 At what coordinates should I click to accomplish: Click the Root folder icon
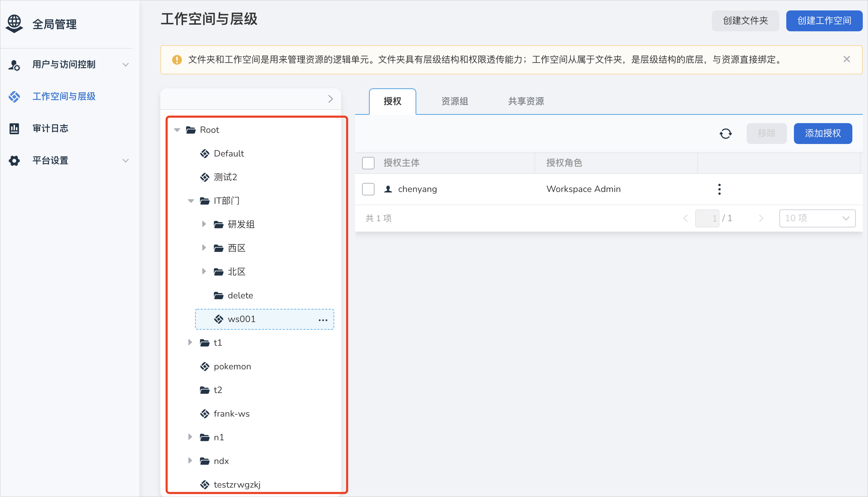coord(191,130)
